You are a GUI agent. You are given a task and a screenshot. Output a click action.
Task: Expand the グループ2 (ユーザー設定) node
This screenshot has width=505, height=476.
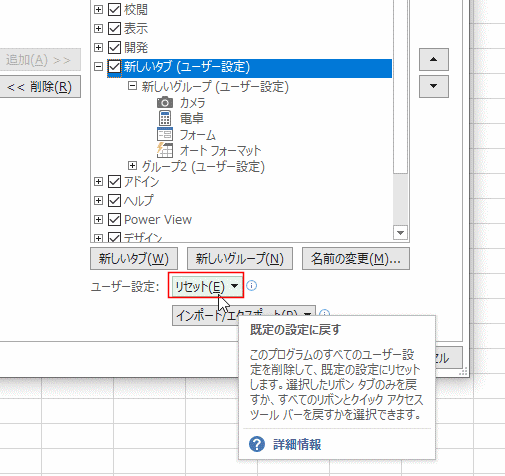pos(132,165)
